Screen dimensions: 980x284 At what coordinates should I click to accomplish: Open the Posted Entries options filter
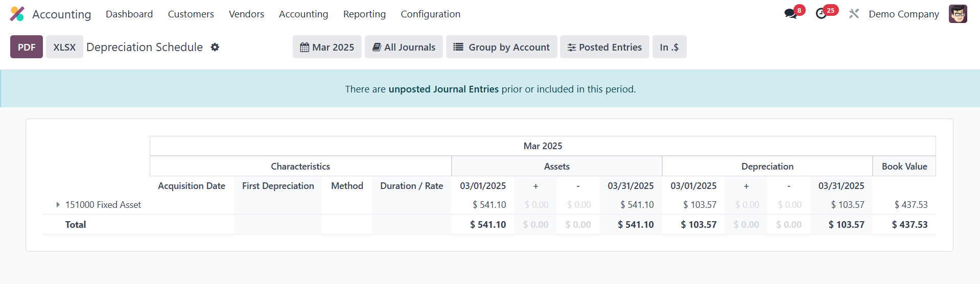pyautogui.click(x=604, y=47)
